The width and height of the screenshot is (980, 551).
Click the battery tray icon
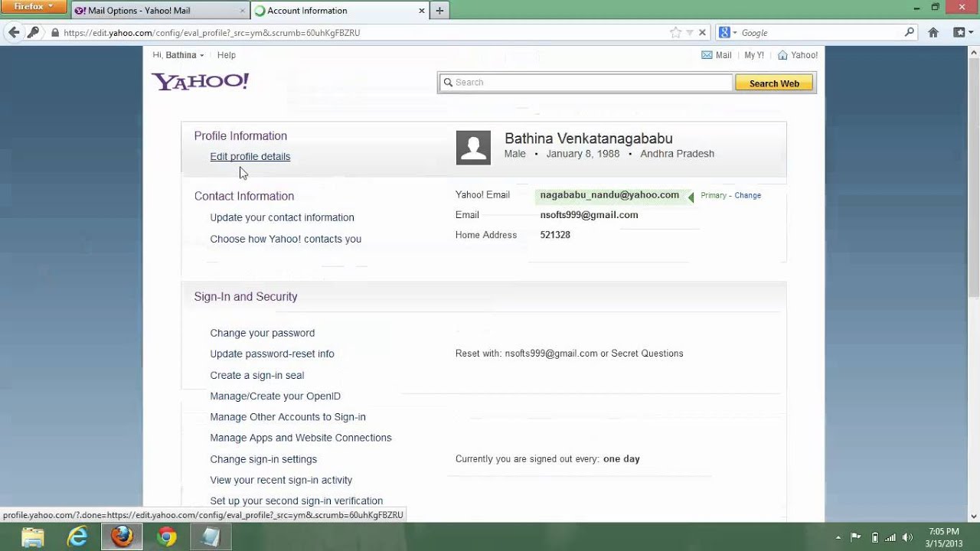(874, 537)
